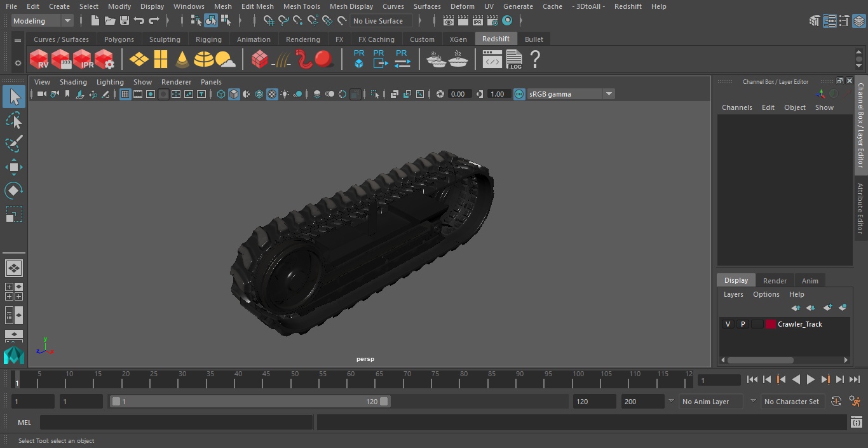Screen dimensions: 868x448
Task: Toggle the auto keyframe button
Action: tap(836, 402)
